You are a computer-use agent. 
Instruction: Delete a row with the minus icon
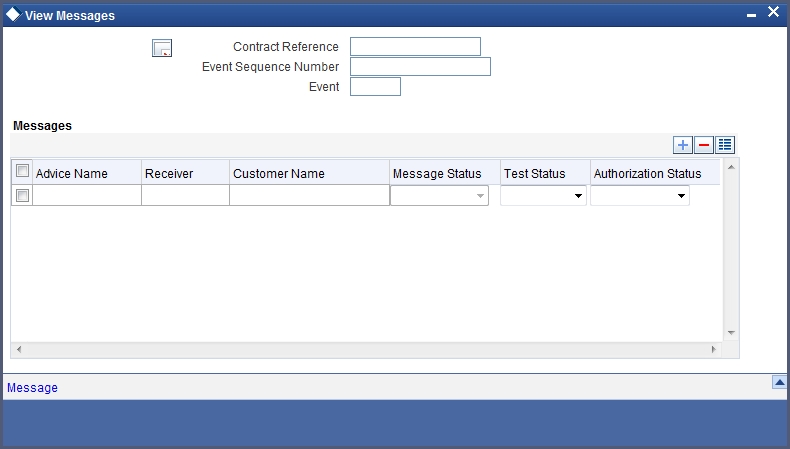(x=704, y=145)
